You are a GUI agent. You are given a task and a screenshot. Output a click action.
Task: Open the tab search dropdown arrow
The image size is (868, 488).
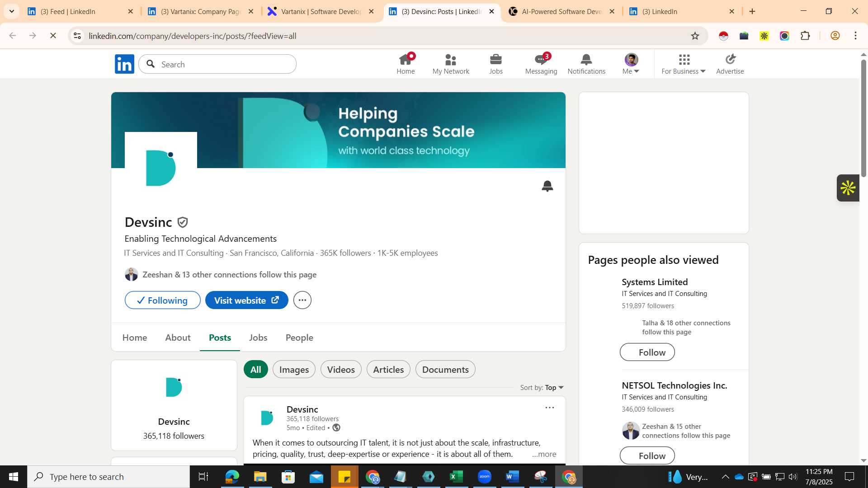(11, 11)
